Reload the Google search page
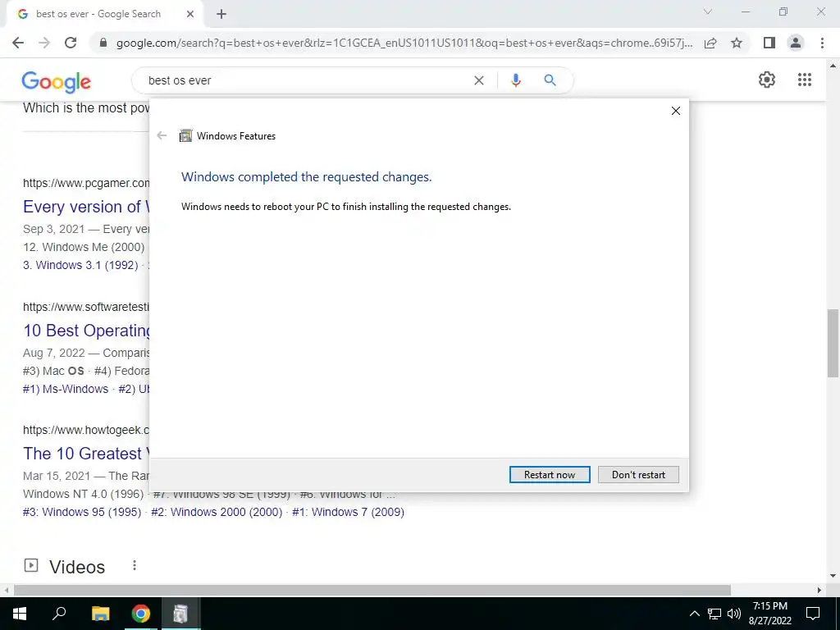The image size is (840, 630). [71, 43]
